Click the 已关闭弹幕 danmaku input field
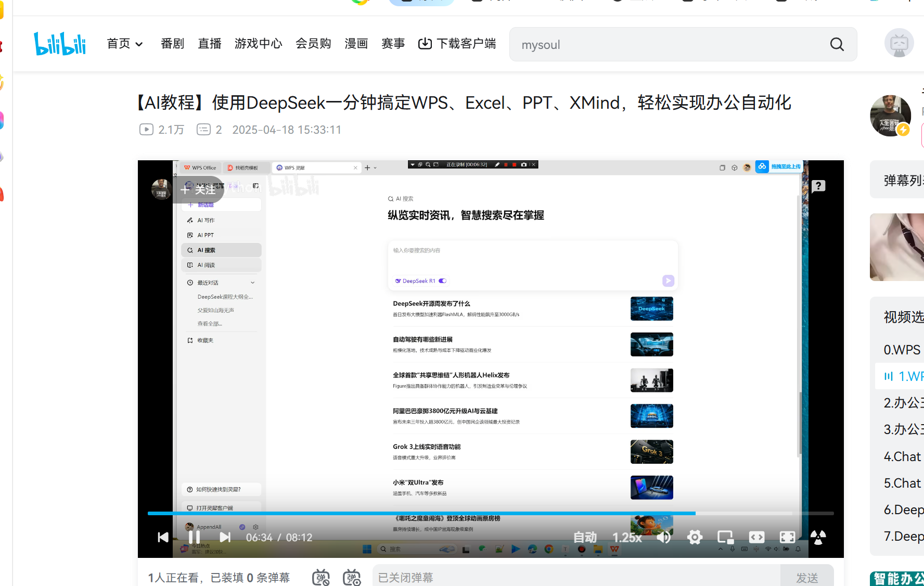This screenshot has height=586, width=924. click(x=576, y=577)
